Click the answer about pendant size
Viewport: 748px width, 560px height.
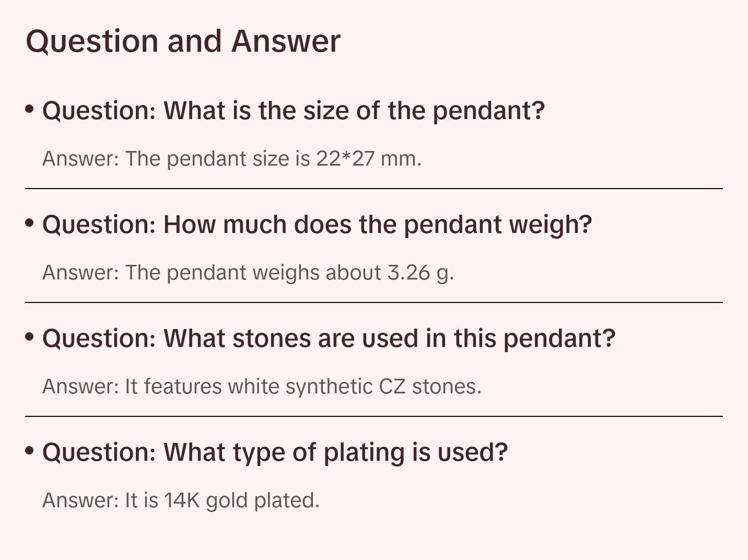[232, 159]
